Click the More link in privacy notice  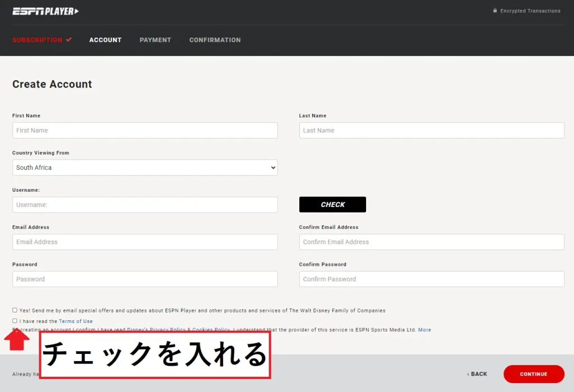pos(425,330)
